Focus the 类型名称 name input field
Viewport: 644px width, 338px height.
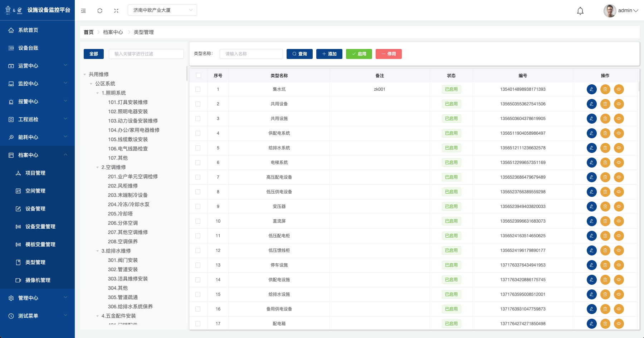[x=251, y=54]
